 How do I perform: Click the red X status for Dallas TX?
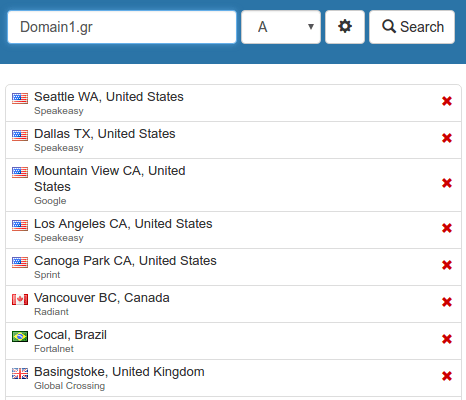[x=447, y=138]
